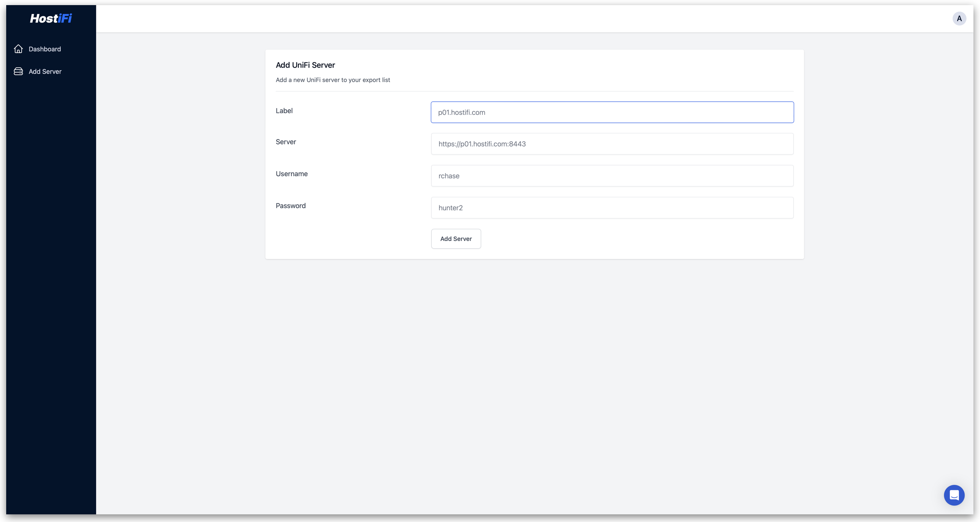Screen dimensions: 980x522
Task: Click the Label text beside its input
Action: (x=284, y=111)
